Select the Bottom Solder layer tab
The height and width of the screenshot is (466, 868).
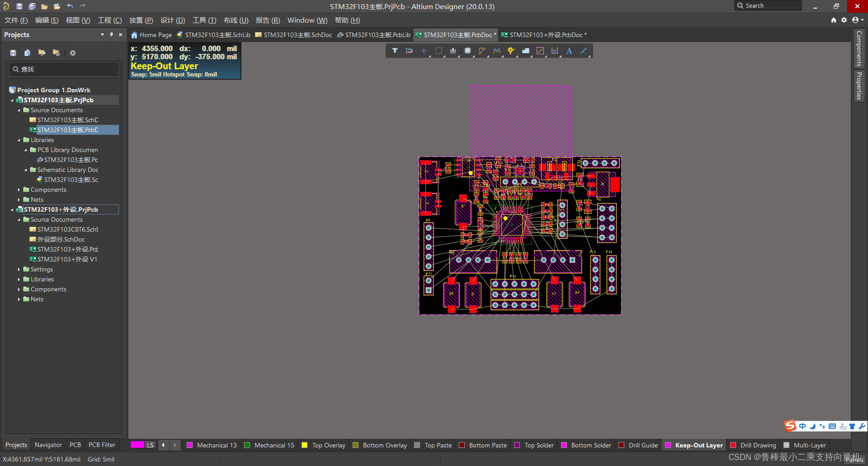(586, 445)
